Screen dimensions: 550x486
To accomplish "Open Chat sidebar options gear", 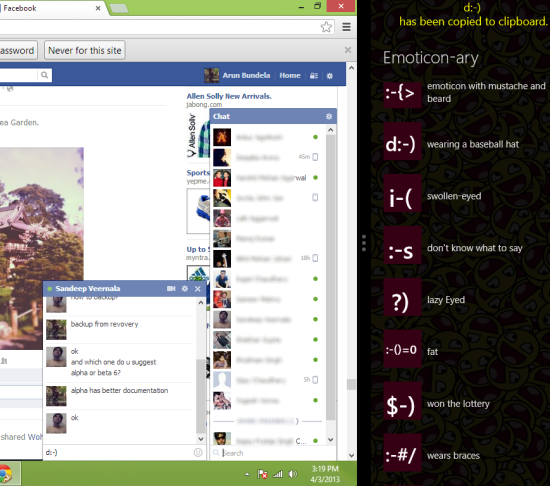I will pyautogui.click(x=329, y=116).
